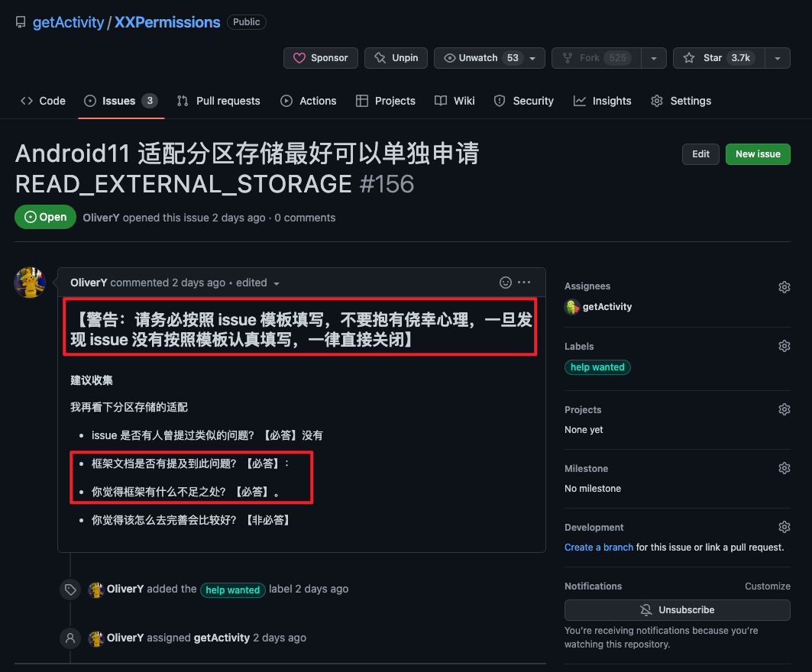Click the getActivity assignee avatar
This screenshot has height=672, width=812.
coord(571,307)
